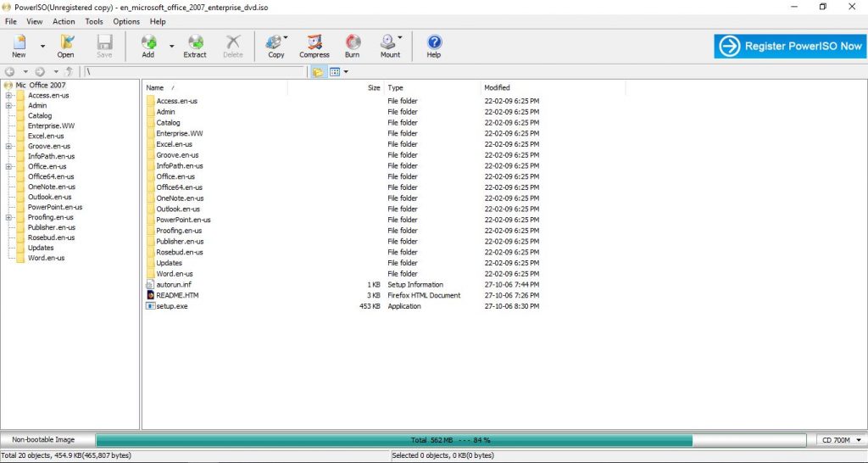Open the Action menu
Viewport: 868px width, 463px height.
(x=64, y=21)
